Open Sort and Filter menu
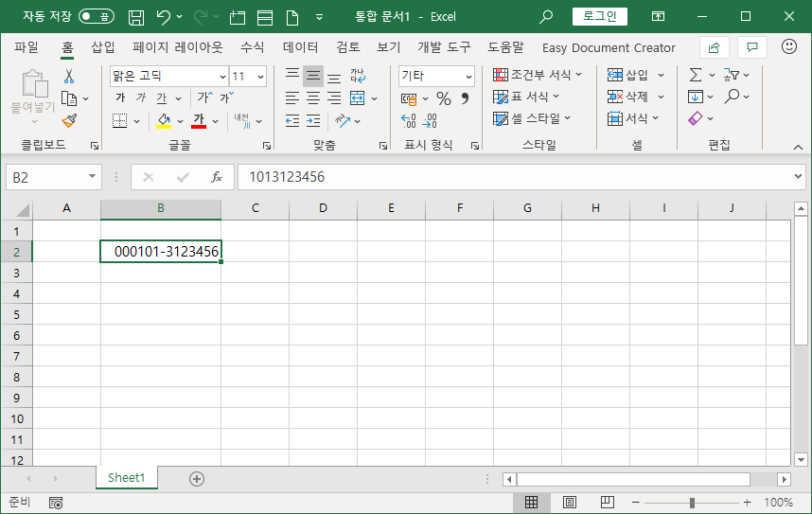 pos(736,76)
